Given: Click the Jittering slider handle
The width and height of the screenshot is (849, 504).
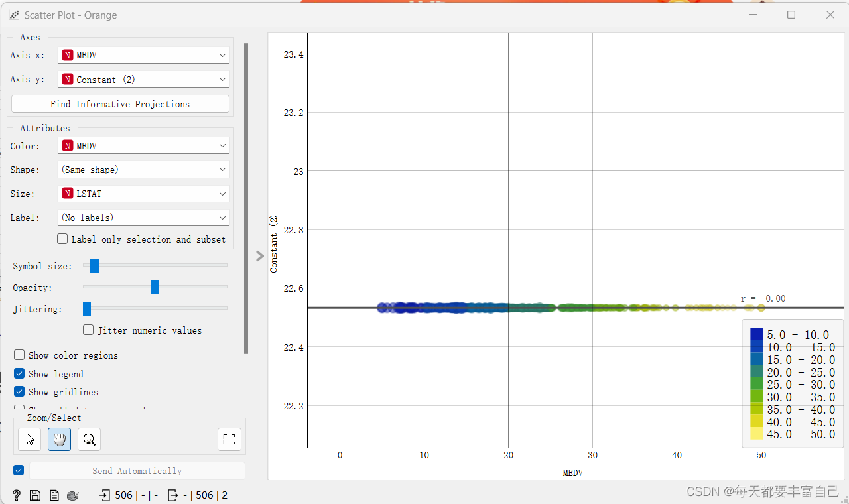Looking at the screenshot, I should point(86,308).
